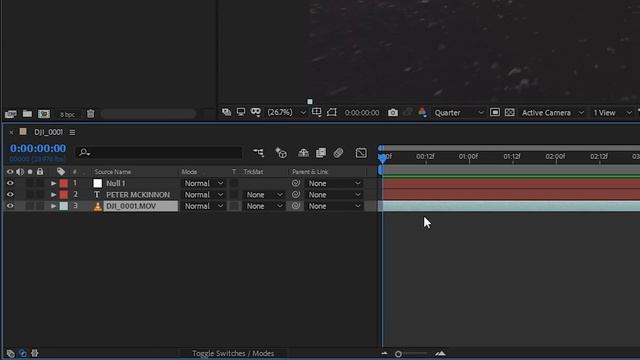Expand Null 1 layer properties
This screenshot has height=360, width=640.
pyautogui.click(x=53, y=183)
